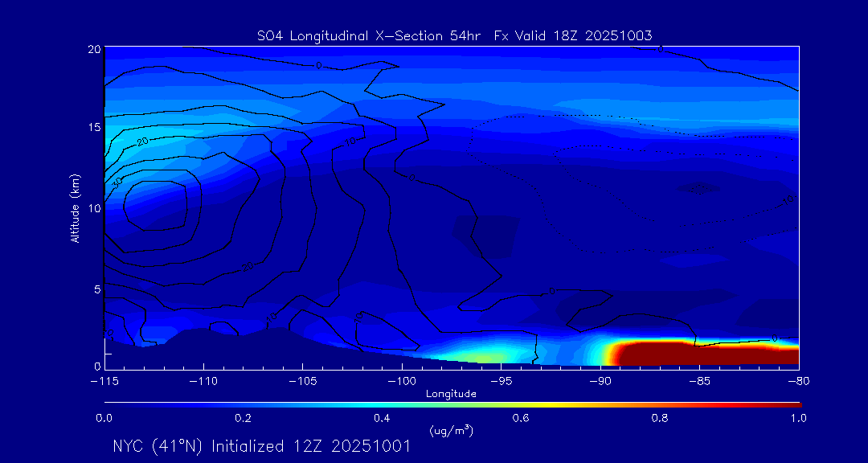Viewport: 868px width, 463px height.
Task: Click the 'NYC (41°N) Initialized 12Z 20251001' caption
Action: tap(262, 446)
